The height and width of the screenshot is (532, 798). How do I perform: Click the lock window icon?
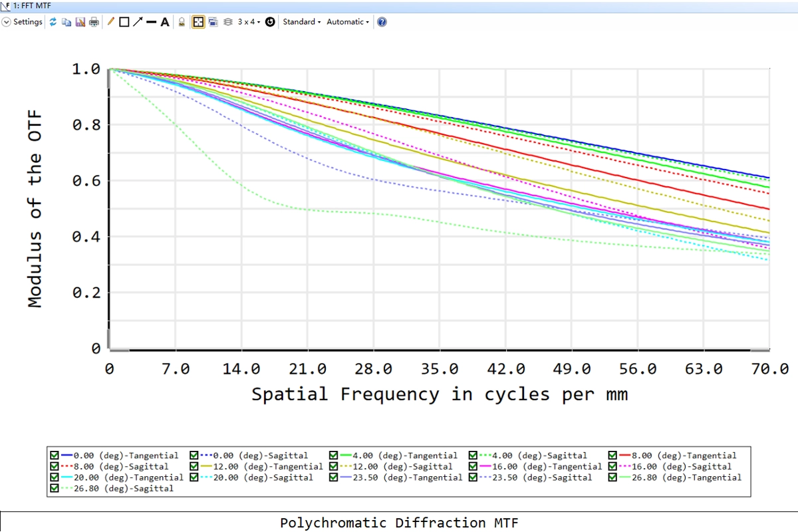pos(182,22)
